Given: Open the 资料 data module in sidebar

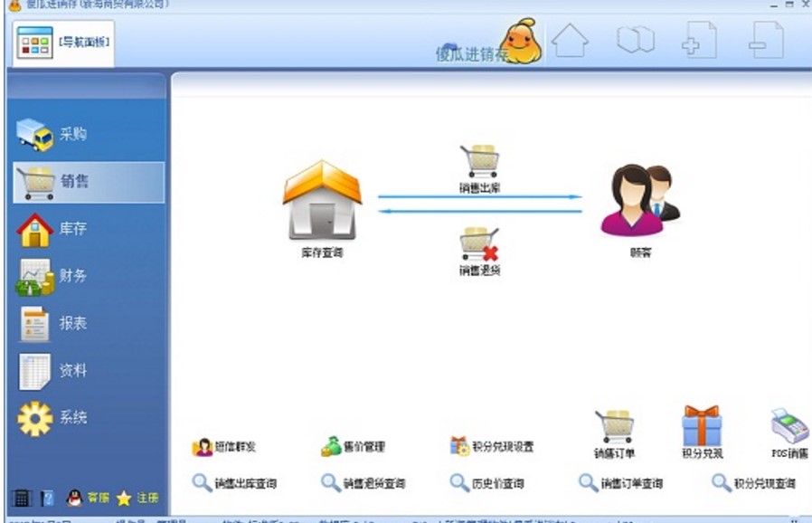Looking at the screenshot, I should point(52,371).
